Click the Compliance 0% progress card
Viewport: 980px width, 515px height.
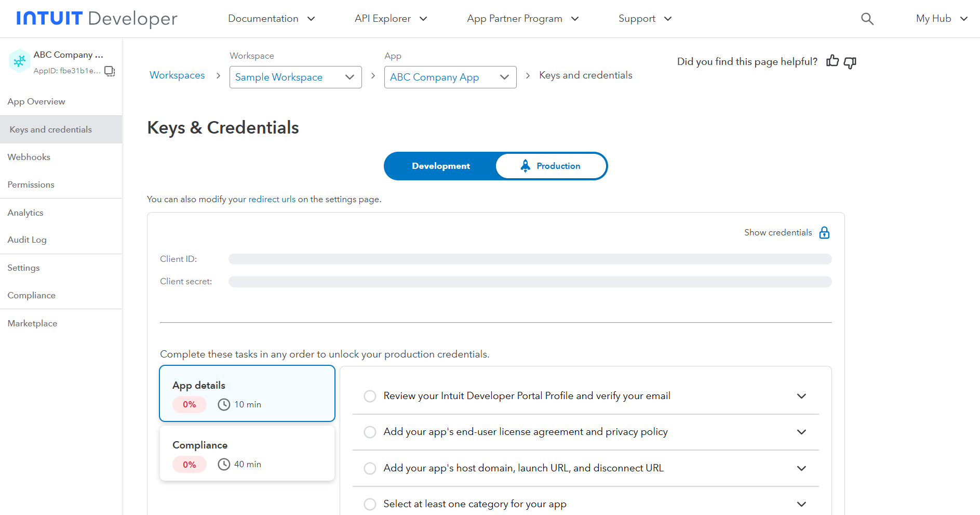coord(247,454)
